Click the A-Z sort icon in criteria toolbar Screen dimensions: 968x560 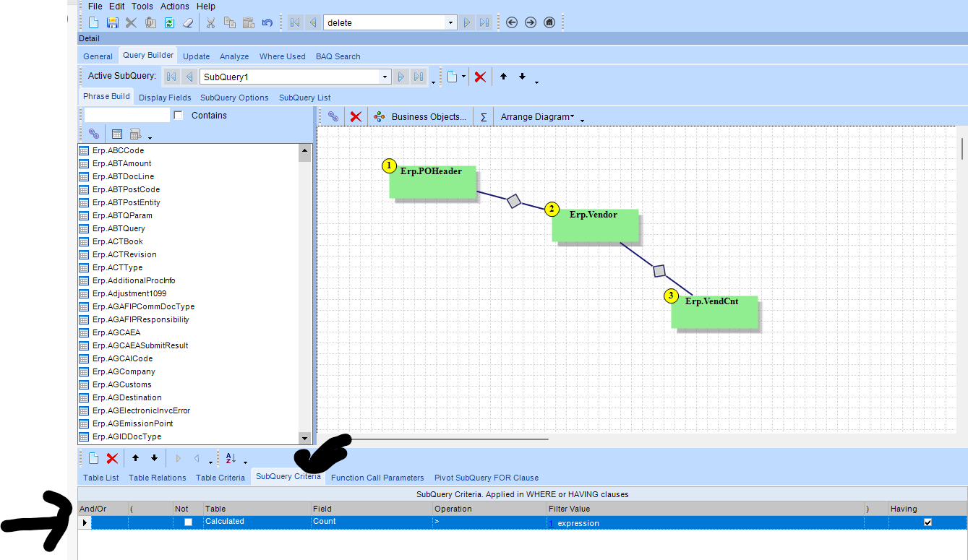(231, 458)
